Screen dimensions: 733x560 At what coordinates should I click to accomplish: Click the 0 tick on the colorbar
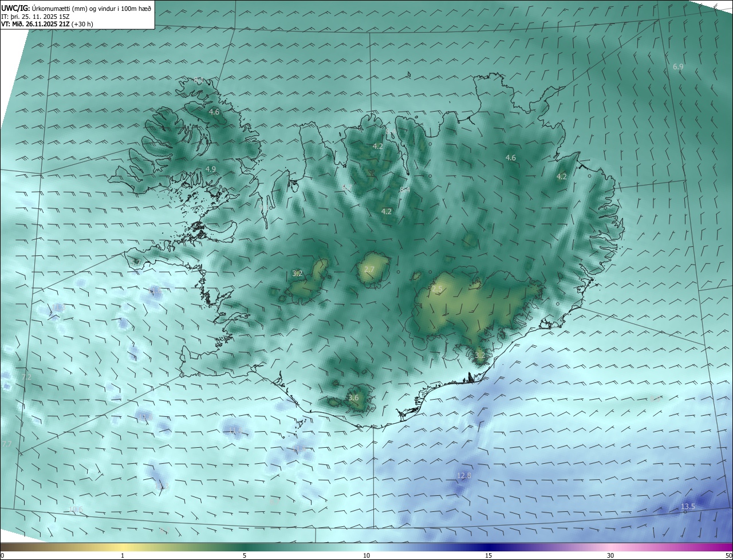point(2,555)
